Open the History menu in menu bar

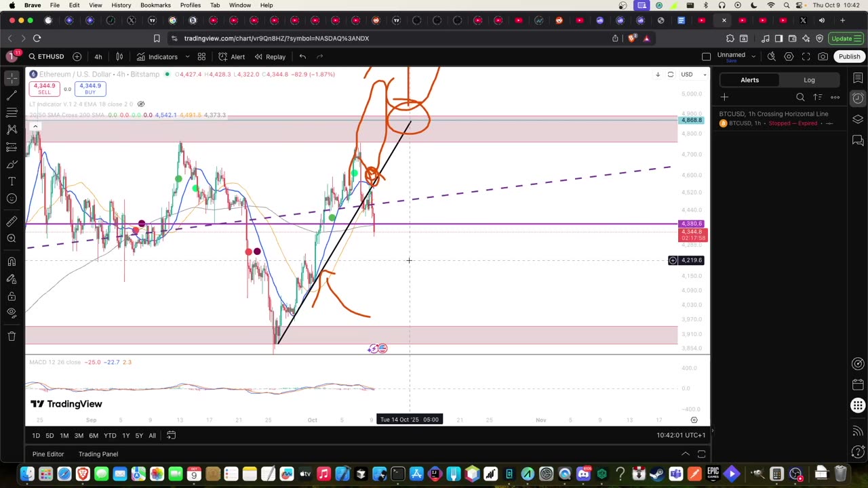pos(121,5)
